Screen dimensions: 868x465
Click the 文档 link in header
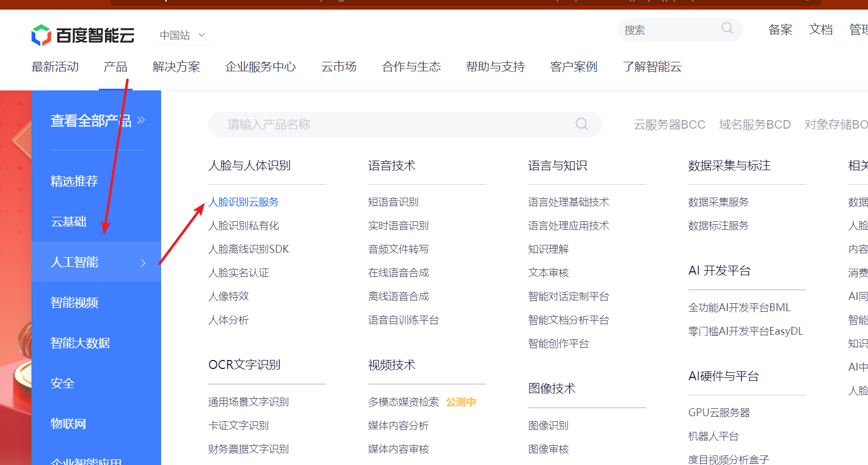click(821, 30)
